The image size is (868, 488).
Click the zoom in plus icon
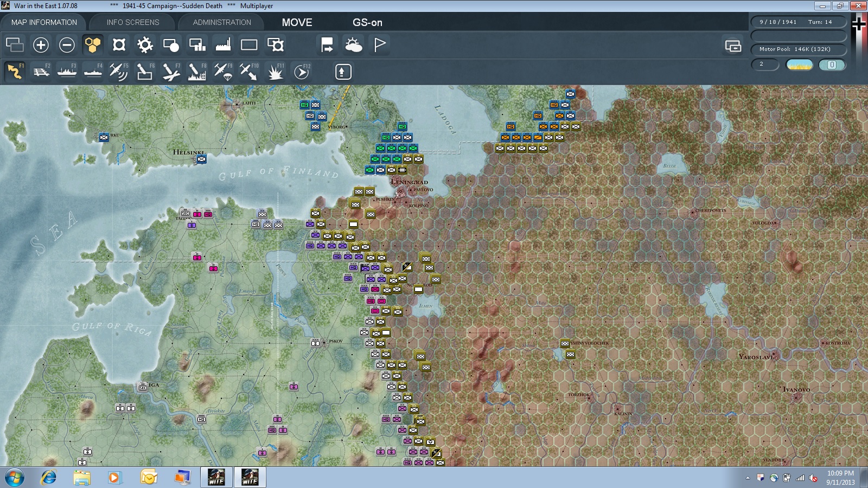[x=41, y=45]
